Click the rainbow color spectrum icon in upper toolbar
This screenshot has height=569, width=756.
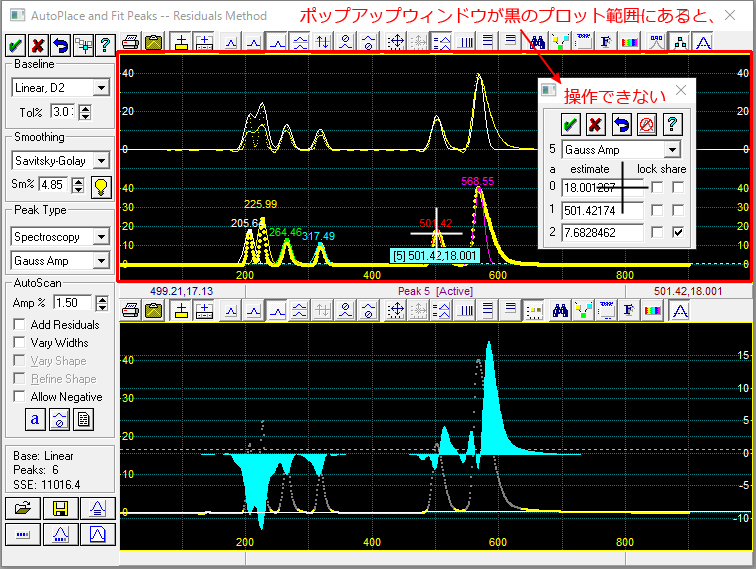point(629,42)
